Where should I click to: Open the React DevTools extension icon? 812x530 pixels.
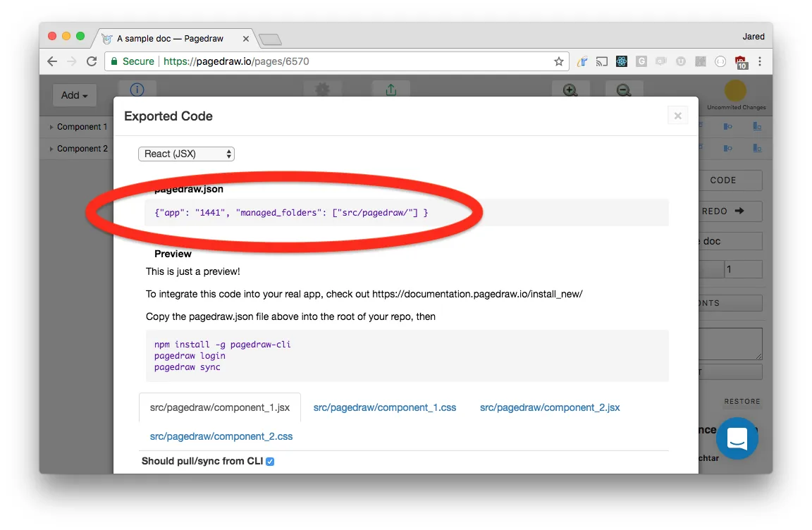[x=622, y=61]
